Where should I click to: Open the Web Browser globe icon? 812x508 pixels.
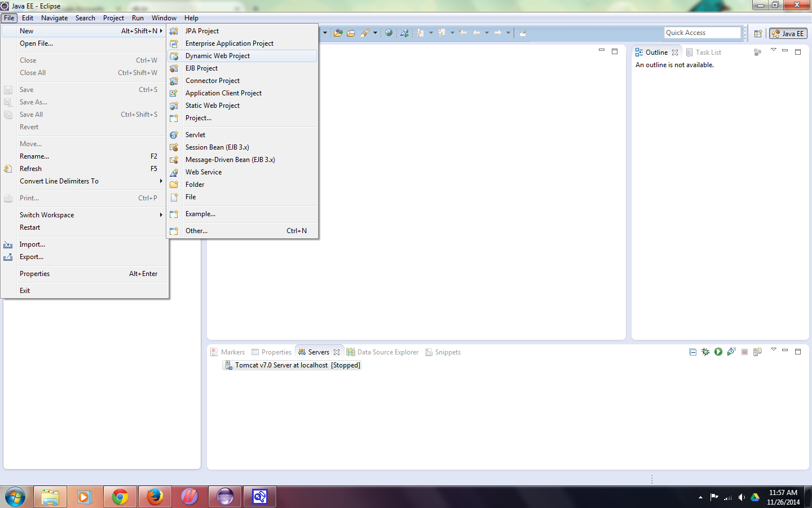click(389, 33)
